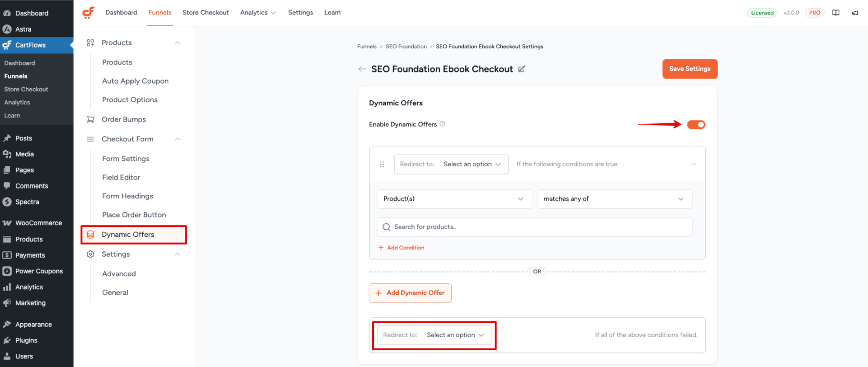
Task: Open Field Editor in sidebar
Action: (x=121, y=178)
